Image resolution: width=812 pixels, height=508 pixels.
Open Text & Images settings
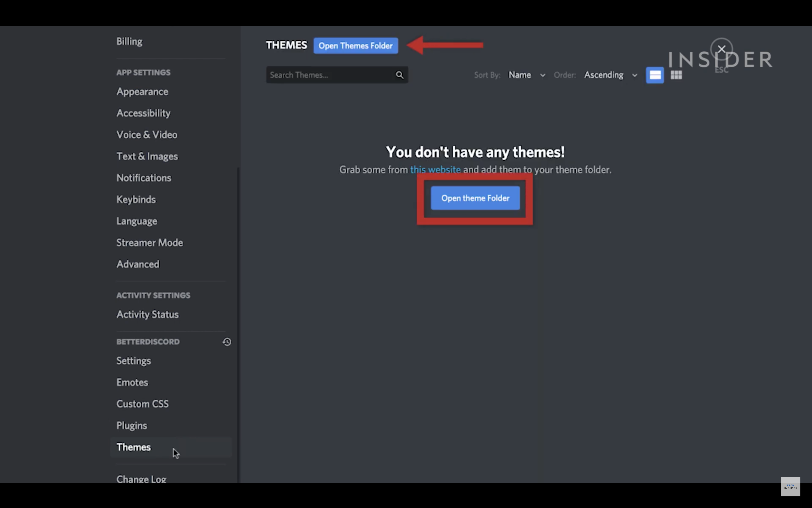click(x=147, y=156)
